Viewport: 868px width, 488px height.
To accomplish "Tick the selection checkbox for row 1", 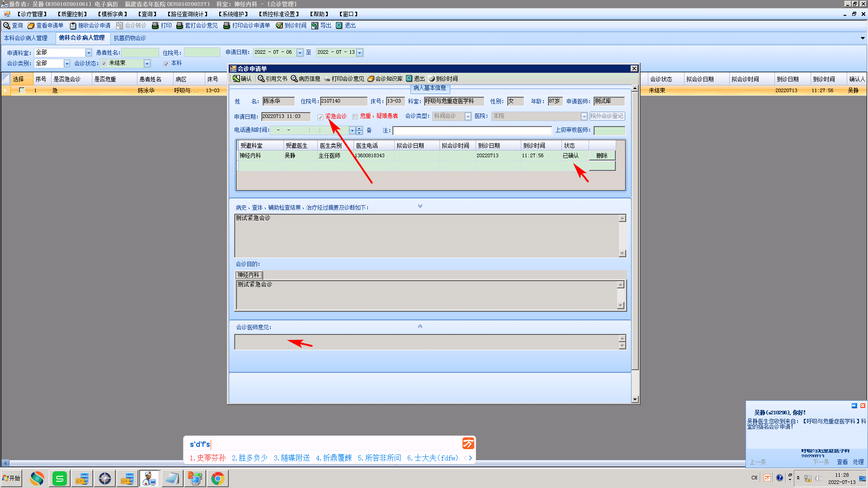I will pyautogui.click(x=21, y=90).
